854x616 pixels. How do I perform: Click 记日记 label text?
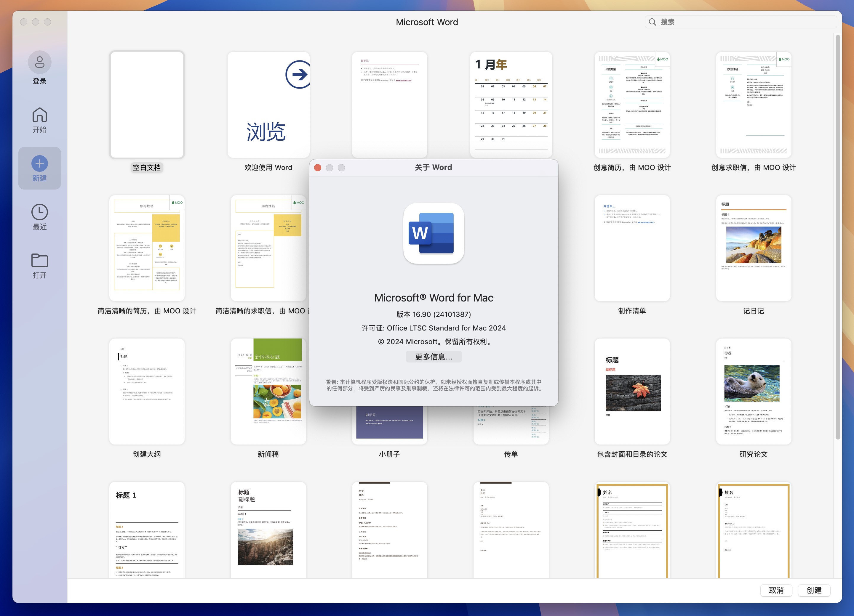tap(754, 311)
